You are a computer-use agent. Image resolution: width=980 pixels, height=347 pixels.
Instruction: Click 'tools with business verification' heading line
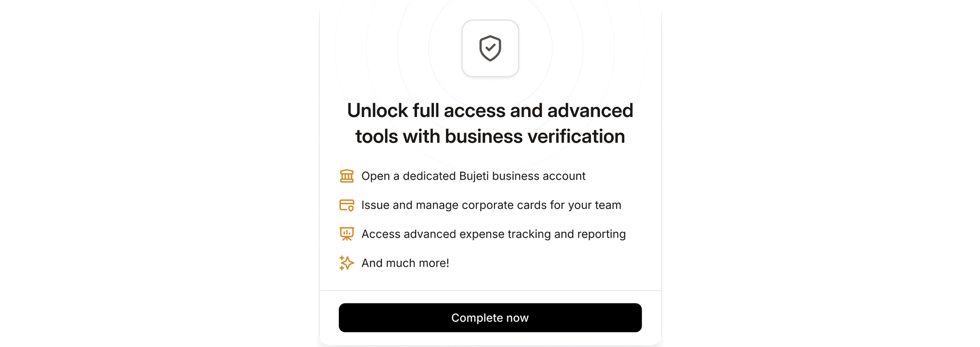coord(490,136)
